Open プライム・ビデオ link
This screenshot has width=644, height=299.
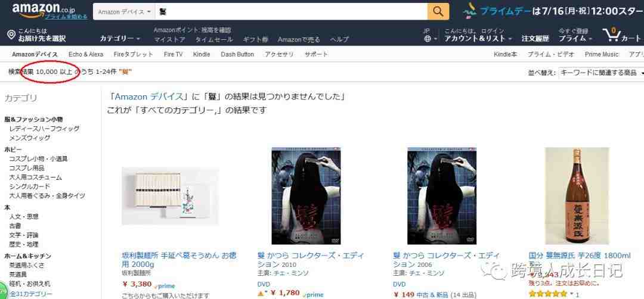[551, 54]
